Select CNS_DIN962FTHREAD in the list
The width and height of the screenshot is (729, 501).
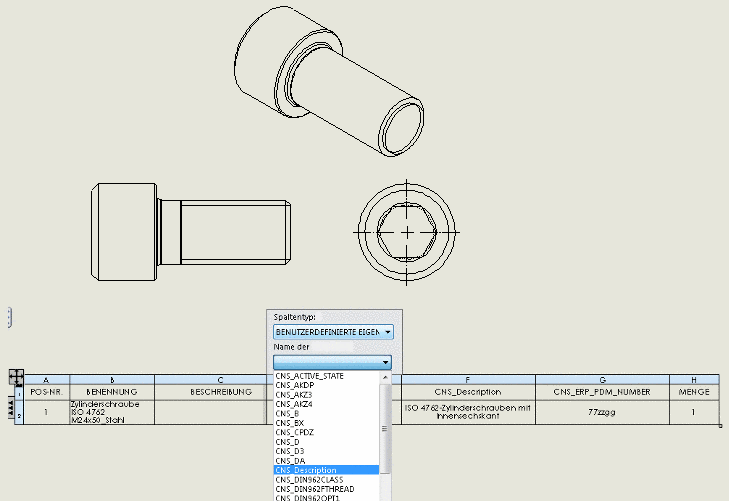pos(315,489)
